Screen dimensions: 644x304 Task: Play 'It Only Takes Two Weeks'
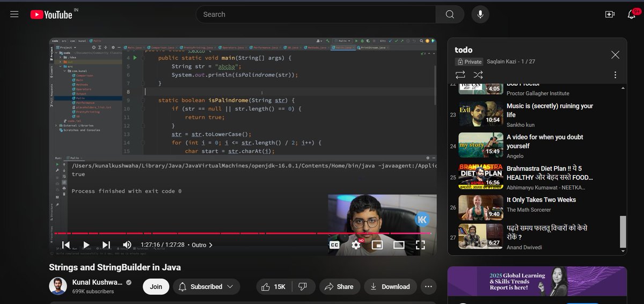click(x=541, y=200)
